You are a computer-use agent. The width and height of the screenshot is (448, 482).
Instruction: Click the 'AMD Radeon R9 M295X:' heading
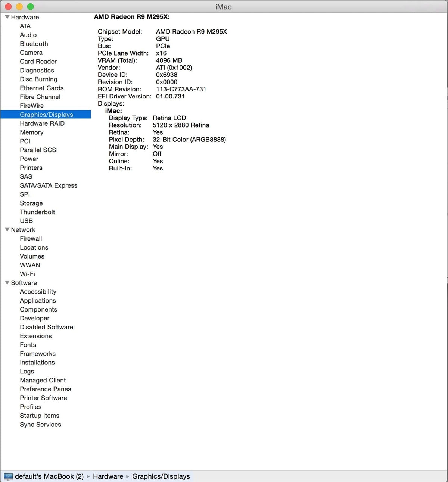[132, 17]
